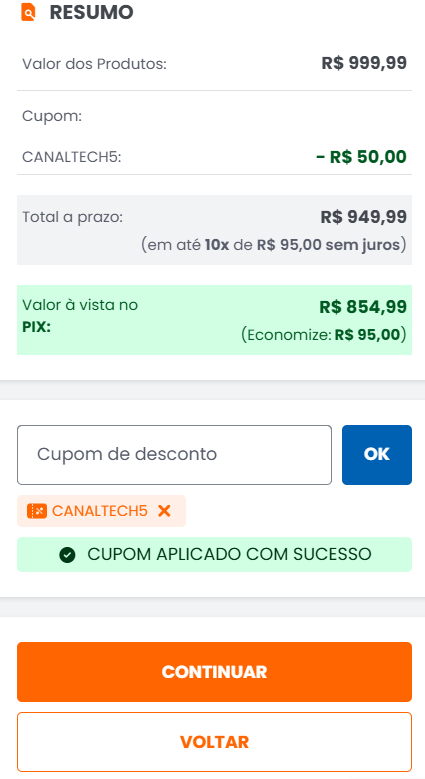The width and height of the screenshot is (425, 779).
Task: Apply the coupon with the OK button
Action: tap(377, 455)
